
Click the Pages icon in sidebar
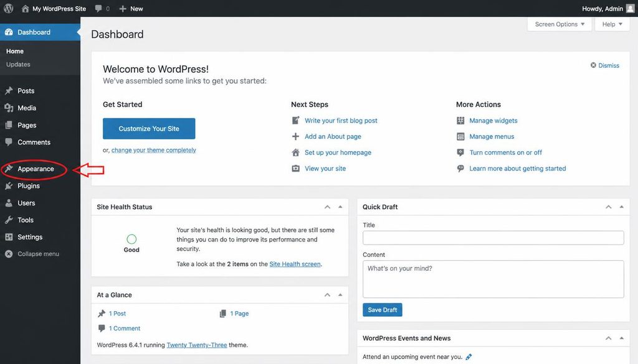[9, 125]
